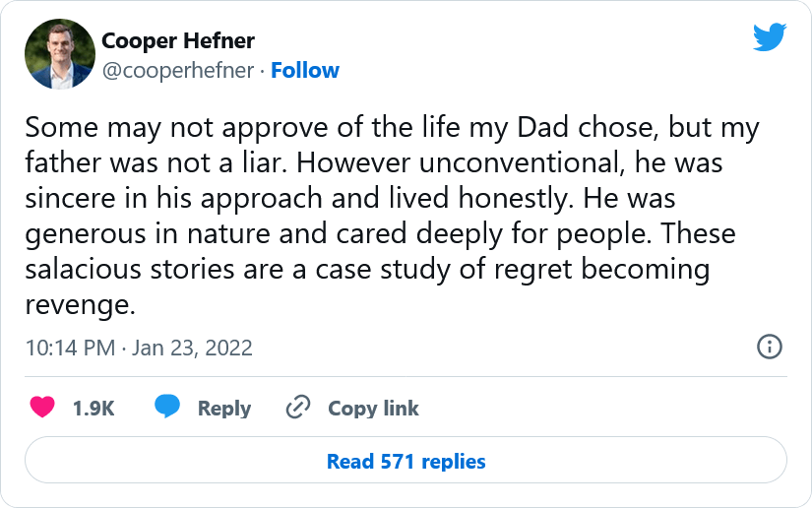Screen dimensions: 812x508
Task: Click the Cooper Hefner display name
Action: coord(178,40)
